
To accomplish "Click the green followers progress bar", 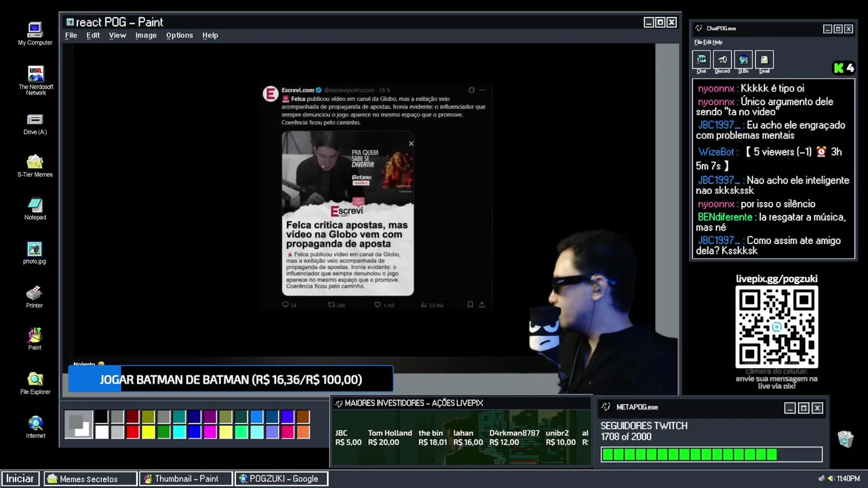I will tap(711, 454).
